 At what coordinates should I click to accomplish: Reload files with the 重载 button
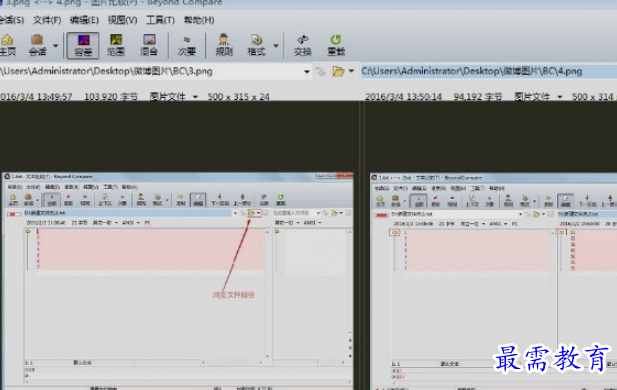pos(336,45)
